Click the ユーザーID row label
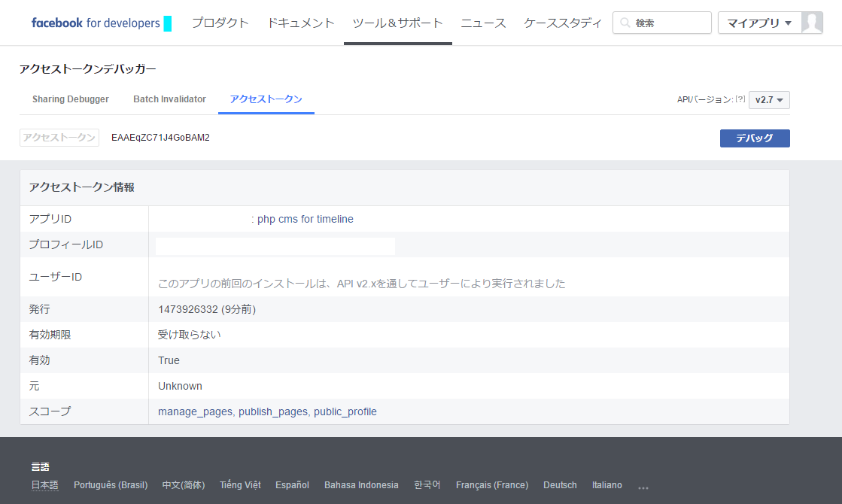The width and height of the screenshot is (842, 504). (56, 277)
